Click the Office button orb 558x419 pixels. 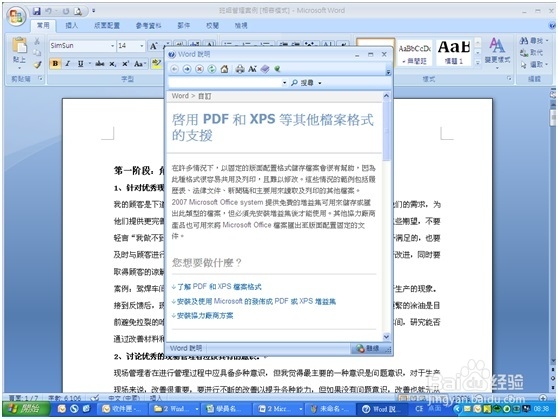click(16, 16)
